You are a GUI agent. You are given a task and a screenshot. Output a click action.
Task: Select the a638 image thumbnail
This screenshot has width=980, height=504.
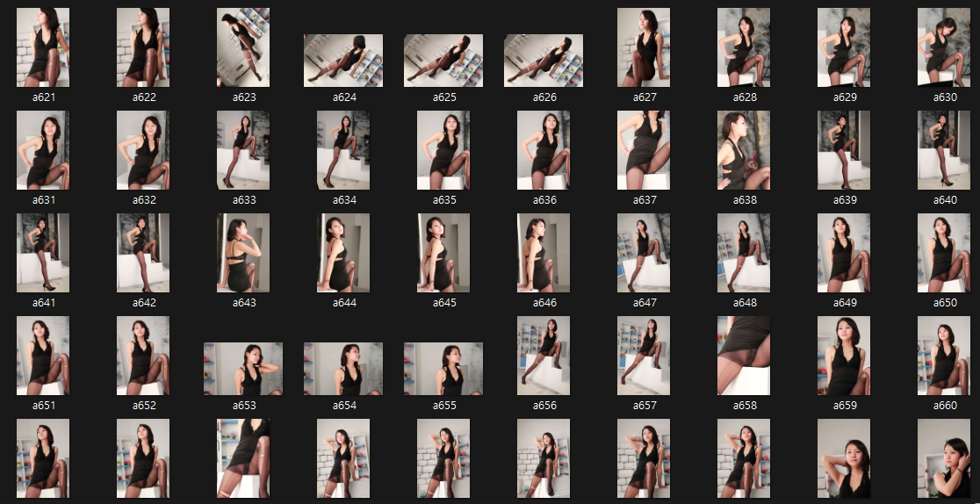pyautogui.click(x=744, y=150)
